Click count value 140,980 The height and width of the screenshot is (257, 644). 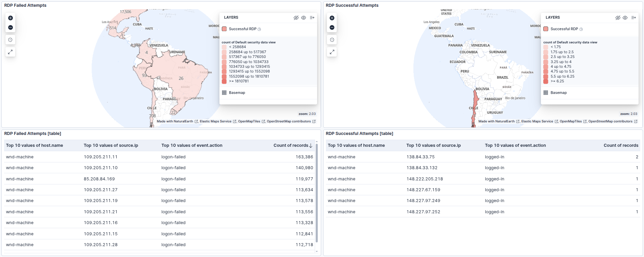coord(304,168)
